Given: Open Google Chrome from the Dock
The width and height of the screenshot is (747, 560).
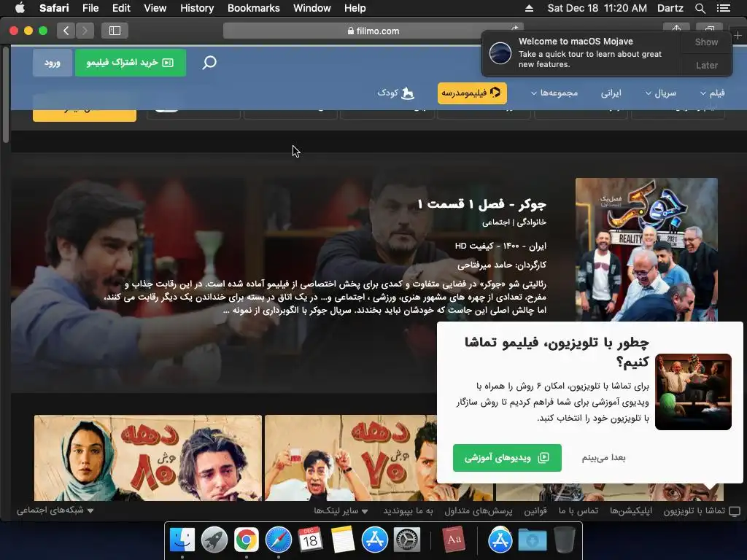Looking at the screenshot, I should pyautogui.click(x=247, y=540).
